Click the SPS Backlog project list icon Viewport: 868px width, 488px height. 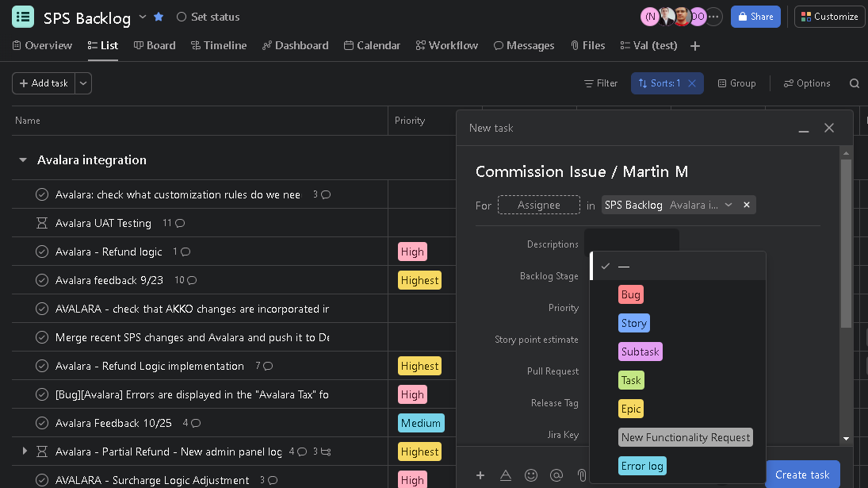pyautogui.click(x=23, y=17)
